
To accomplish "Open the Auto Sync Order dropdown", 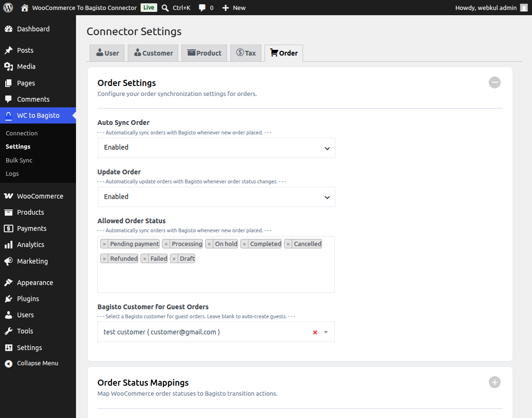I will (x=217, y=148).
